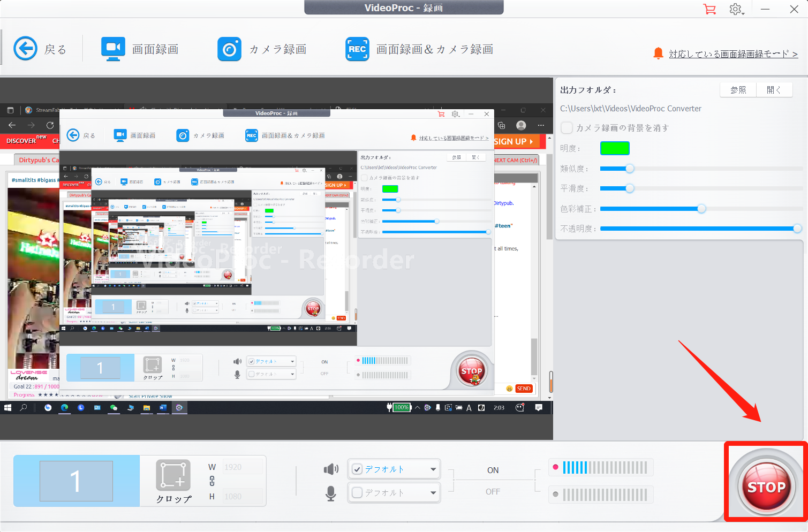Click the 出力フォルダ label

pos(588,90)
